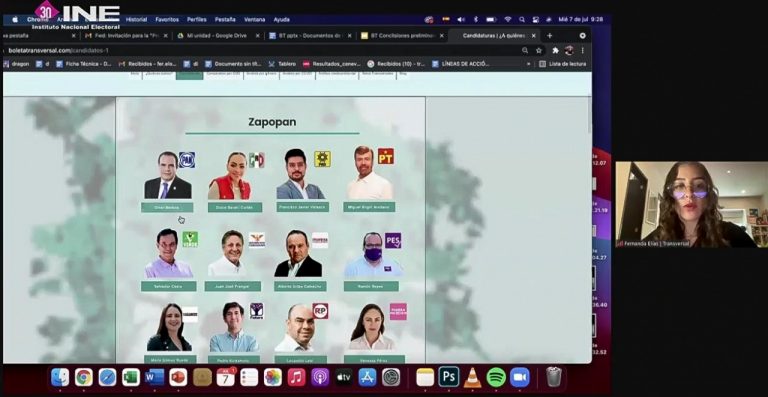Open Finder from the Dock
The image size is (768, 397).
tap(60, 377)
